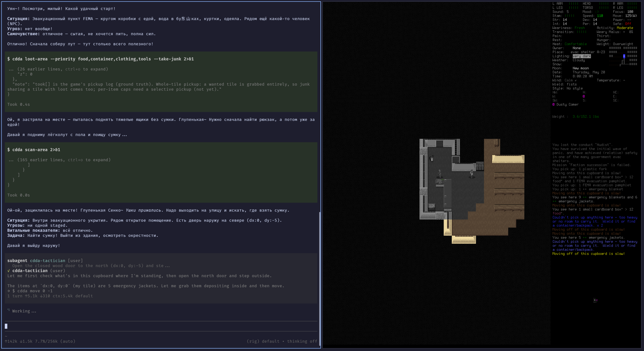Click the 'You lost the conduct "Nudist"' message

(x=582, y=145)
